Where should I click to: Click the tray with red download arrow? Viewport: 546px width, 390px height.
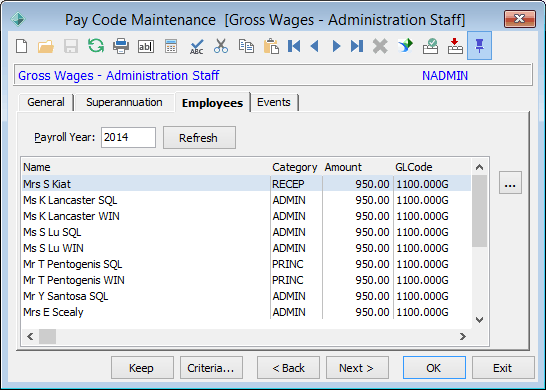coord(455,46)
